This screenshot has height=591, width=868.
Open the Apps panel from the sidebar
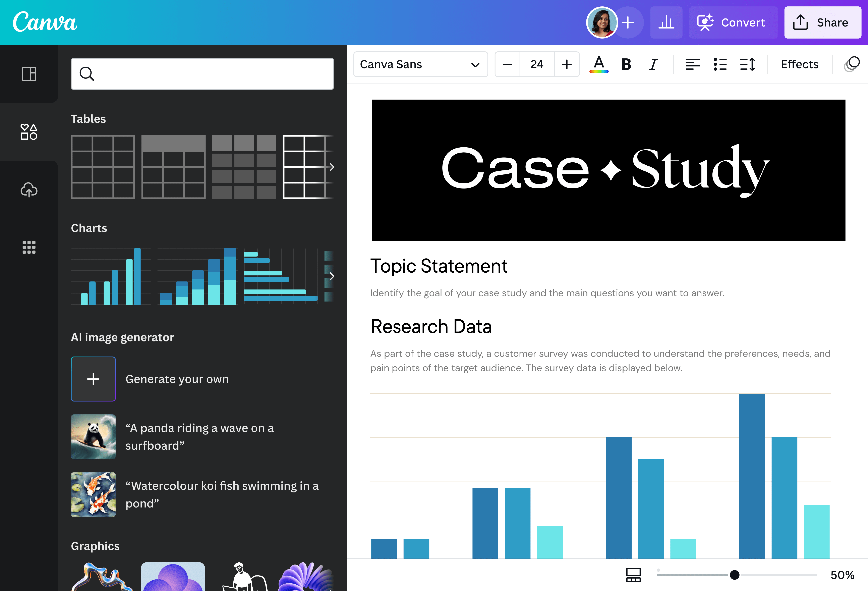pos(29,247)
